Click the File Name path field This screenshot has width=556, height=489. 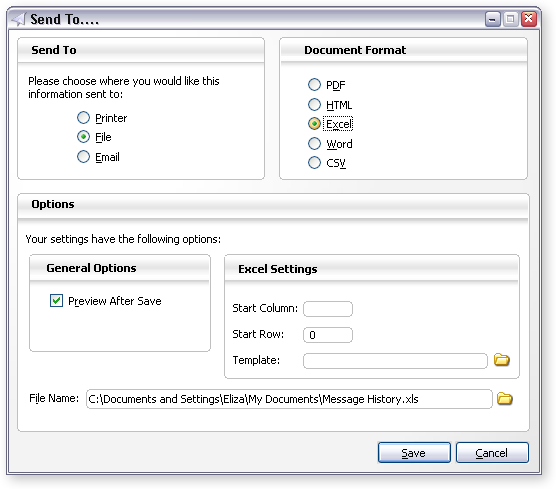tap(289, 399)
